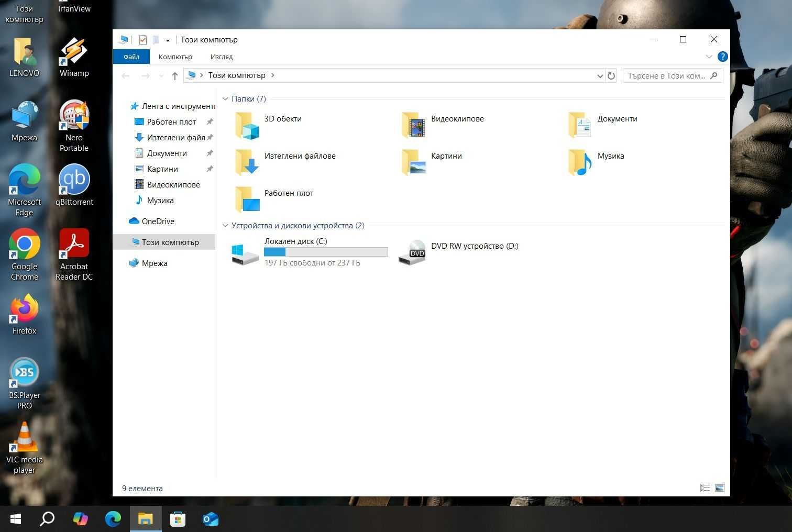Screen dimensions: 792x532
Task: Open the Компютър ribbon tab
Action: coord(175,57)
